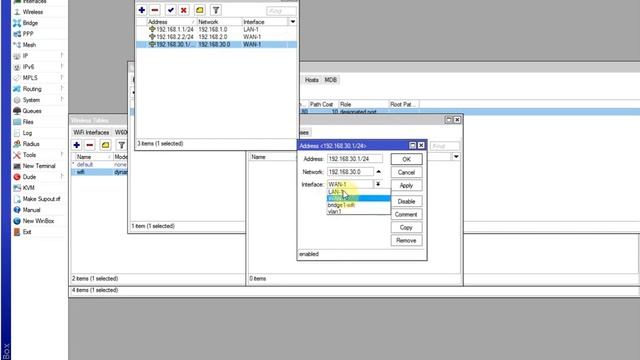Open filter funnel in Address List
The width and height of the screenshot is (640, 360).
click(216, 10)
